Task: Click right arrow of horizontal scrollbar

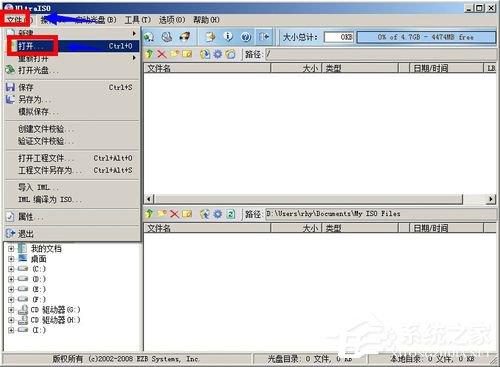Action: (x=491, y=199)
